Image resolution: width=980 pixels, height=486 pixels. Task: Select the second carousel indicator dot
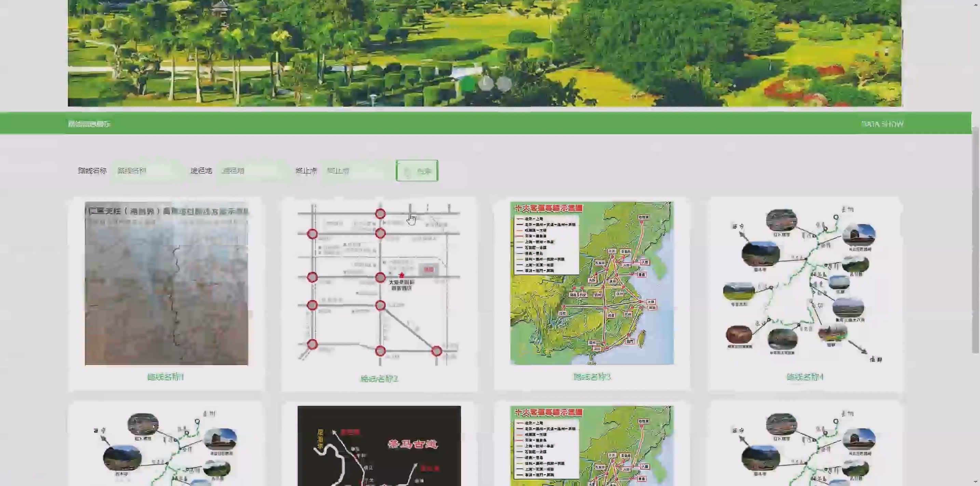[x=486, y=84]
